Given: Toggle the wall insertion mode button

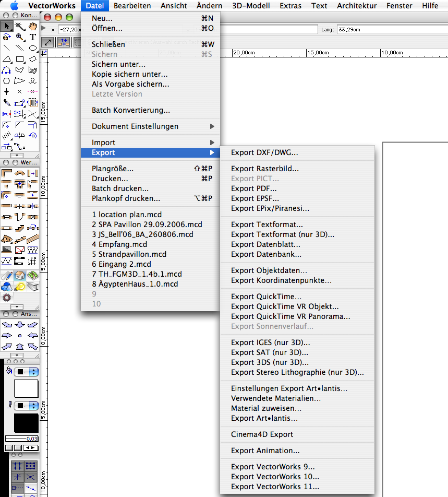Looking at the screenshot, I should [x=63, y=42].
